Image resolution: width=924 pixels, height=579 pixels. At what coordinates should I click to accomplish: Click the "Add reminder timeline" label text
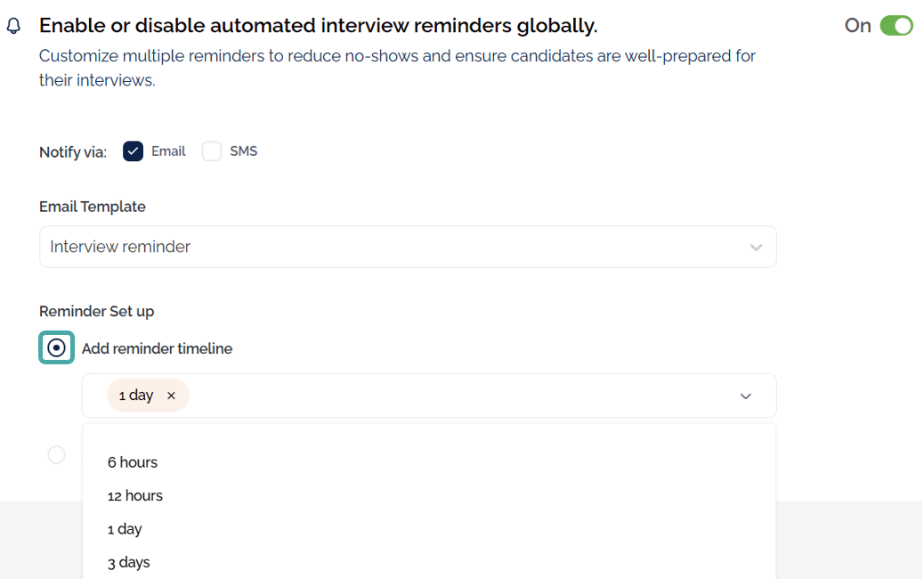coord(157,349)
